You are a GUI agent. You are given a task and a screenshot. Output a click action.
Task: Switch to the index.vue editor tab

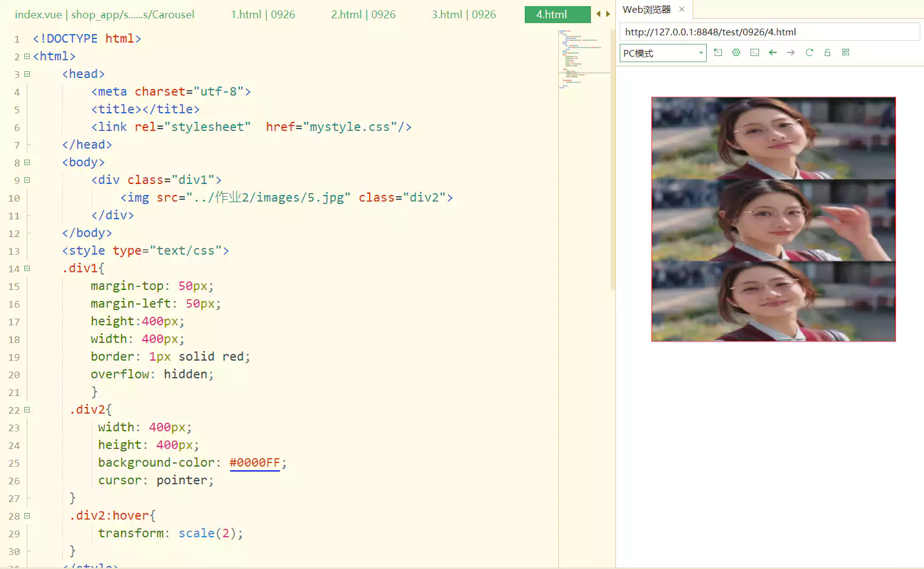click(x=105, y=14)
